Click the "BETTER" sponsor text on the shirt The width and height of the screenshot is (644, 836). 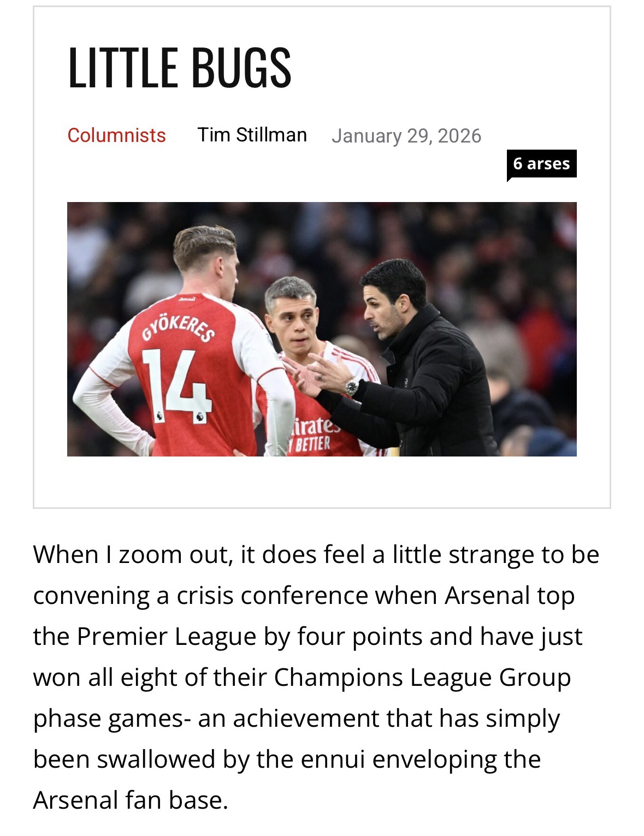pos(312,443)
